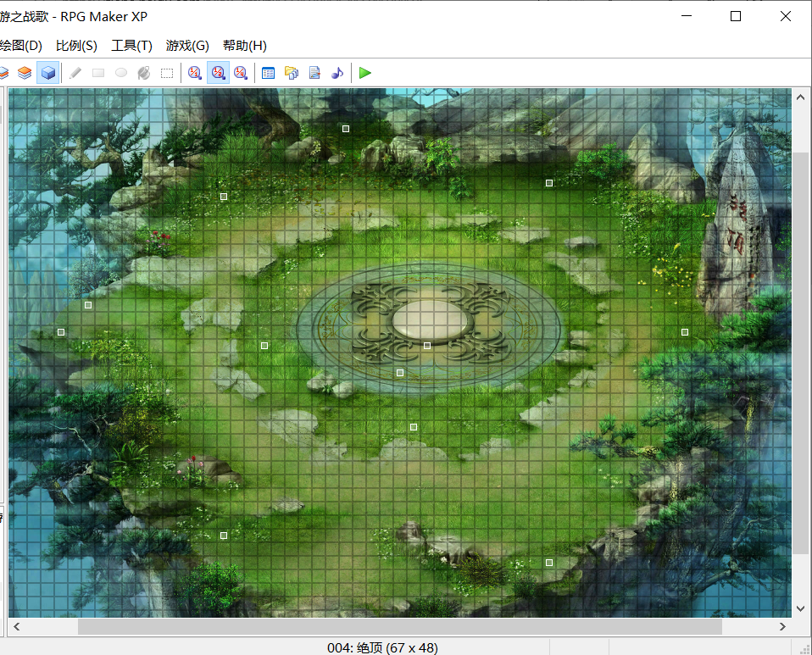
Task: Set map zoom to 1:2 scale
Action: [x=218, y=73]
